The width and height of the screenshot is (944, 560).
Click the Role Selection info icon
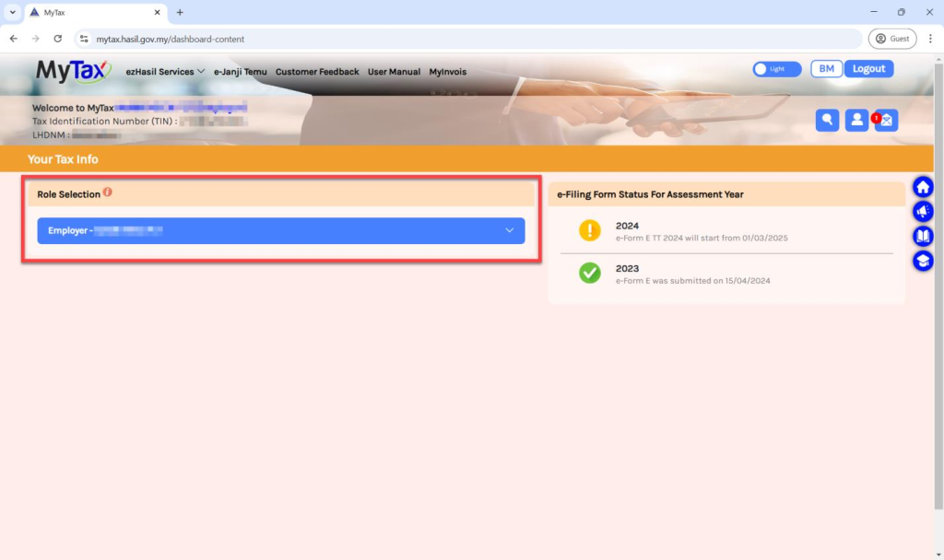107,192
